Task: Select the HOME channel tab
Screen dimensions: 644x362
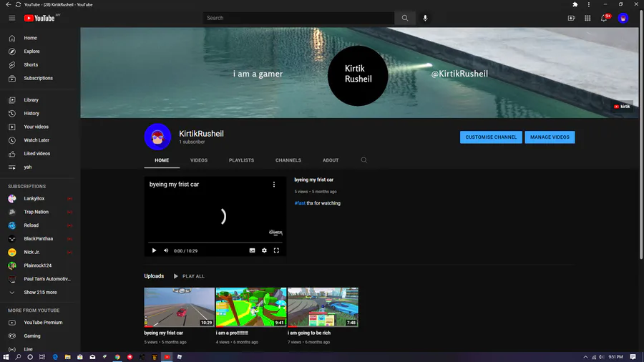Action: click(162, 160)
